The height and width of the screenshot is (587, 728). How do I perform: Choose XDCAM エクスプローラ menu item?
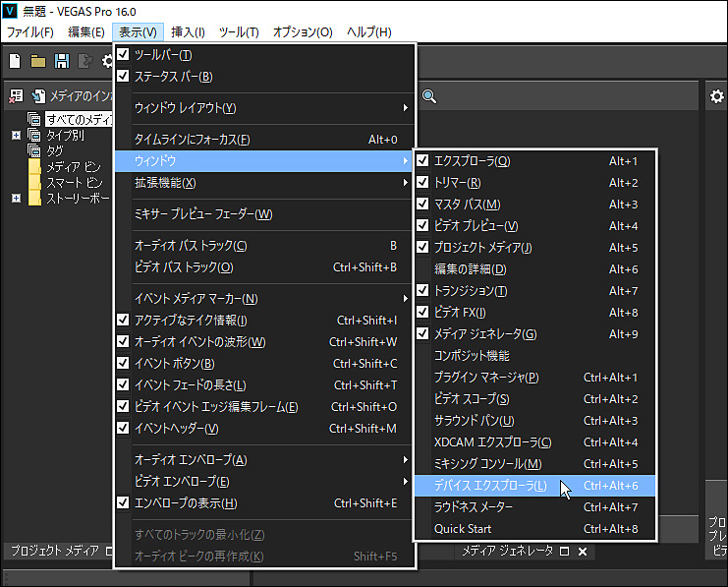pos(534,442)
